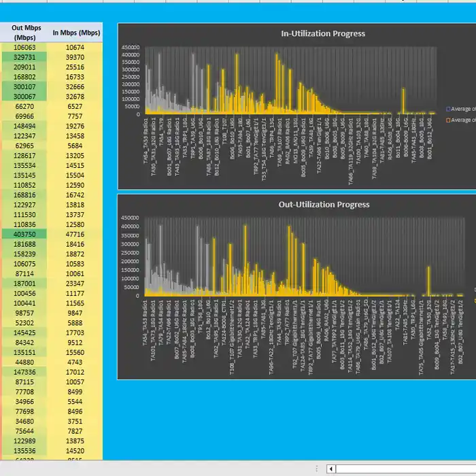The height and width of the screenshot is (476, 476).
Task: Select the Out-Utilization Progress chart title
Action: tap(324, 204)
